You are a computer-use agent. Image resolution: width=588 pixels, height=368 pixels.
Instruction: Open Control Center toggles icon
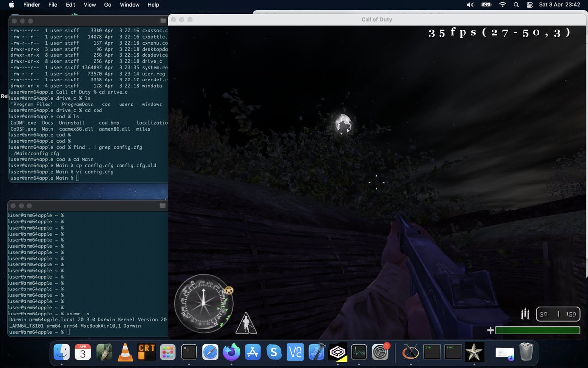pyautogui.click(x=529, y=5)
